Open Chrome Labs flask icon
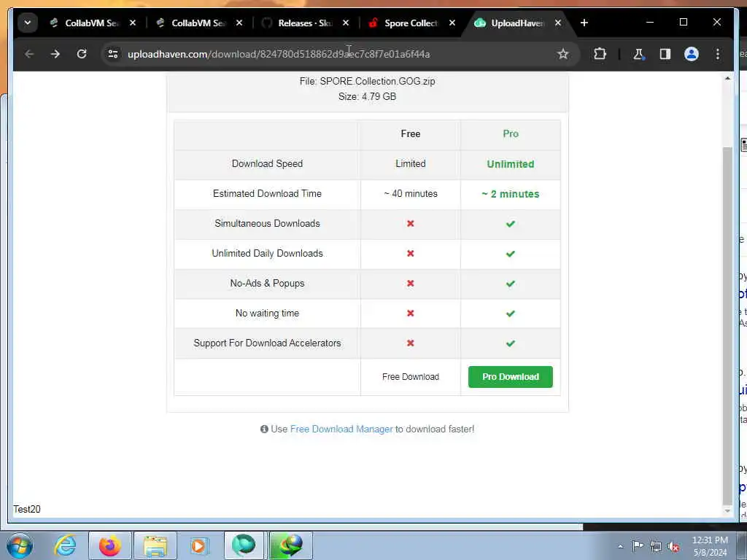Image resolution: width=747 pixels, height=560 pixels. tap(639, 54)
